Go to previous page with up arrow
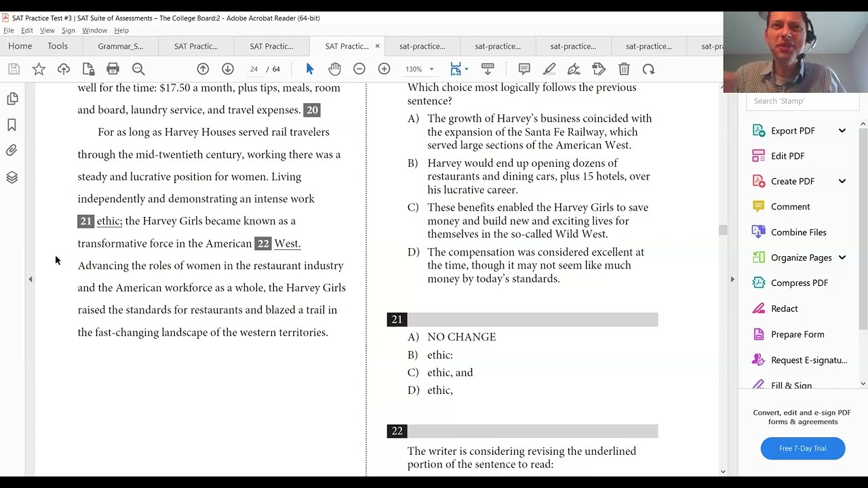The width and height of the screenshot is (868, 488). [x=203, y=69]
